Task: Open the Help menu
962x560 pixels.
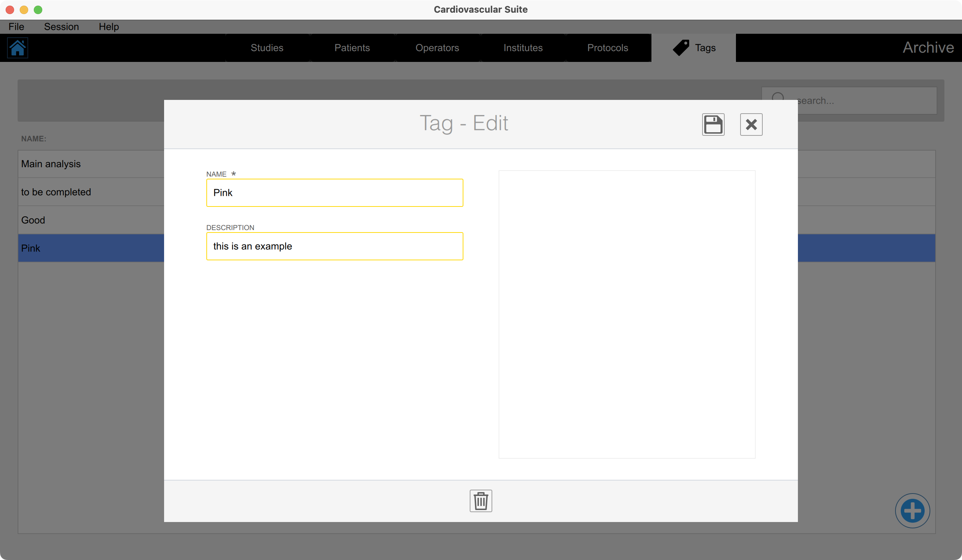Action: (x=109, y=27)
